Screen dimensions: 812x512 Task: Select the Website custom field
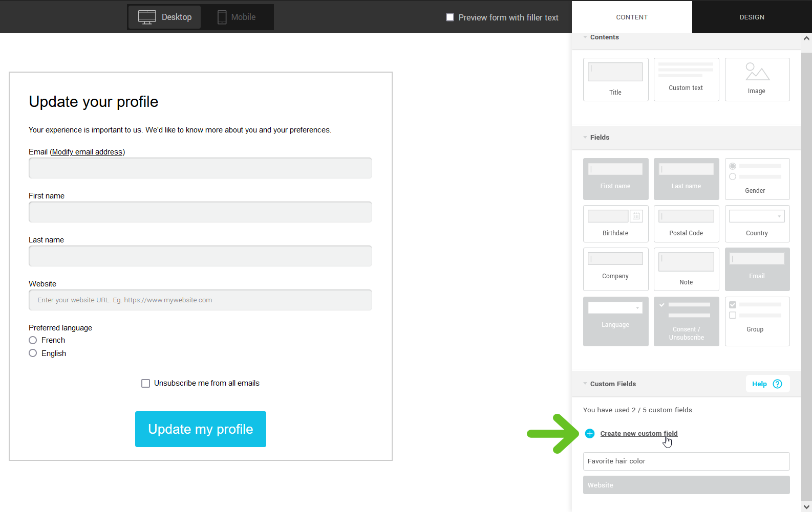click(x=686, y=485)
